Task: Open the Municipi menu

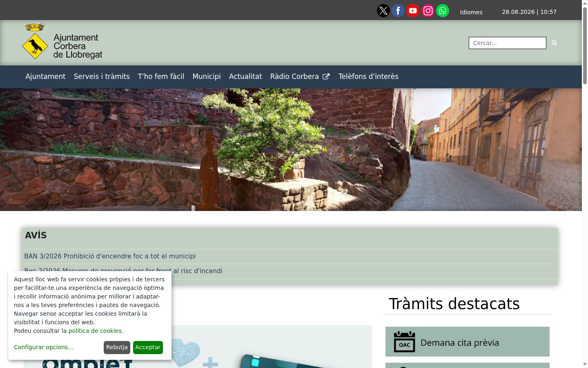Action: pos(207,76)
